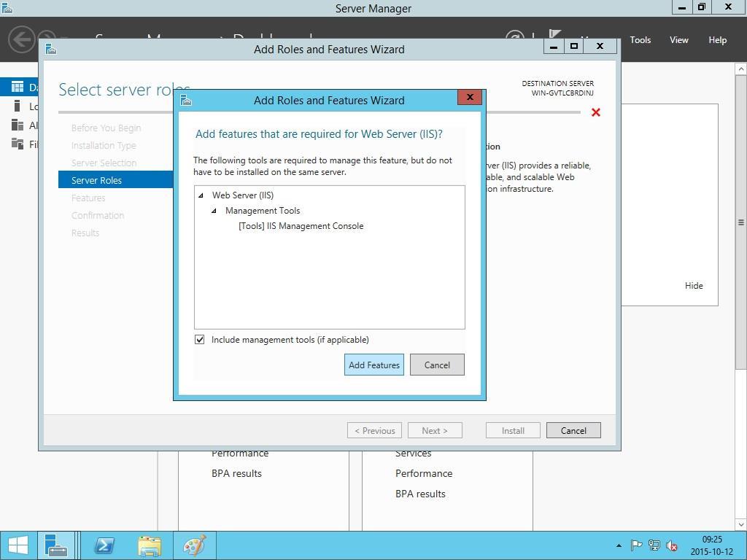
Task: Open the View menu in Server Manager
Action: point(679,40)
